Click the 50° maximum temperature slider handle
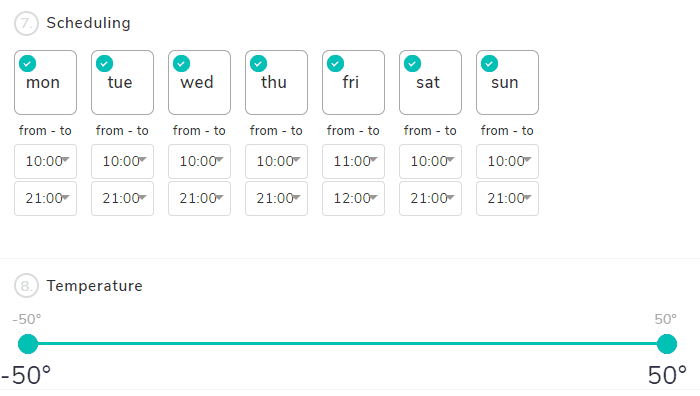 click(x=667, y=344)
